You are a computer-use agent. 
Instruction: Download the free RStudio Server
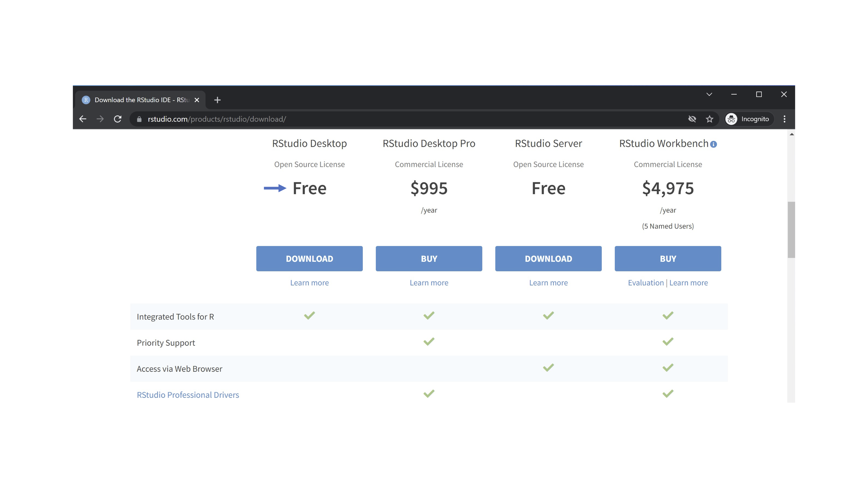[548, 259]
